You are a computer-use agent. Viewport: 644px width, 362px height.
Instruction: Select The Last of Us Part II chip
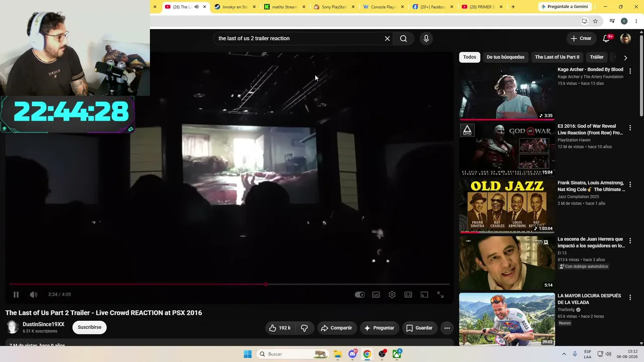pos(557,57)
